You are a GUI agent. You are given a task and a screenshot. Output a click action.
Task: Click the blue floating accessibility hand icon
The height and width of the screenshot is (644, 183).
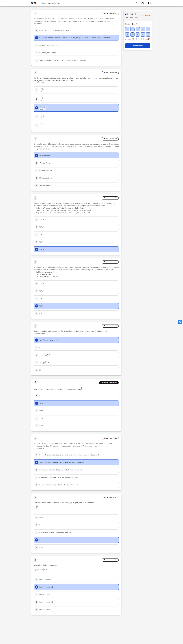point(180,322)
